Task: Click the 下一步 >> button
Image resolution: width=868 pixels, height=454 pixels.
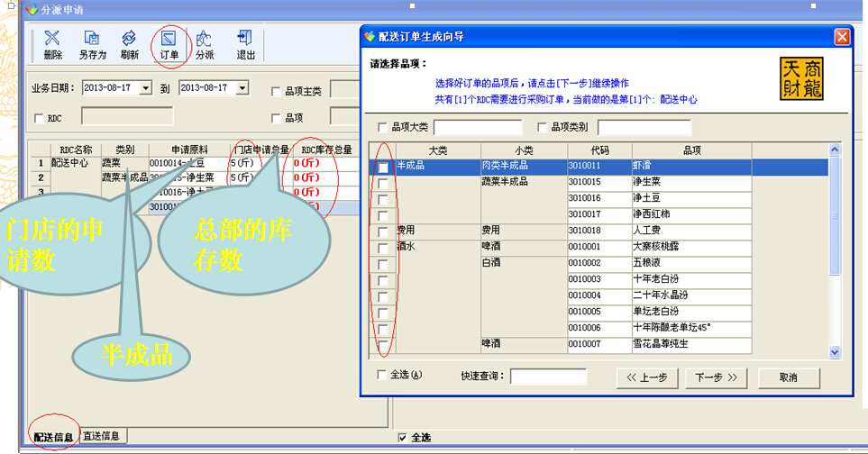Action: (717, 377)
